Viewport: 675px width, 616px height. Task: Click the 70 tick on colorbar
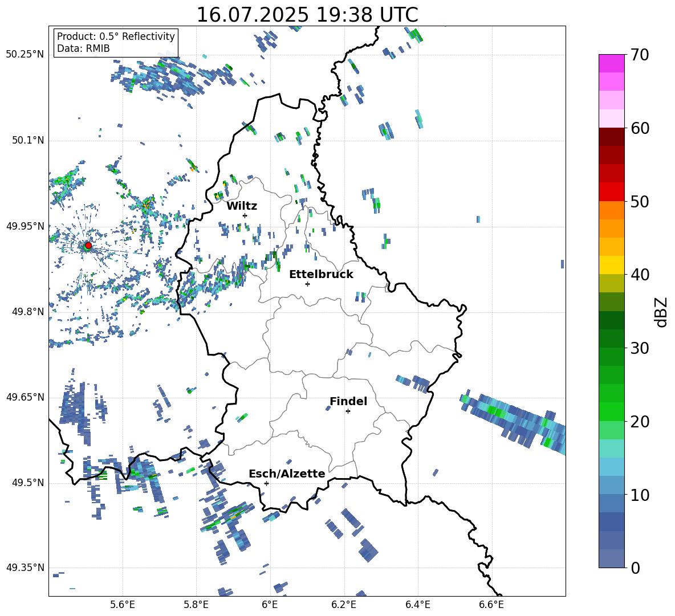coord(640,55)
